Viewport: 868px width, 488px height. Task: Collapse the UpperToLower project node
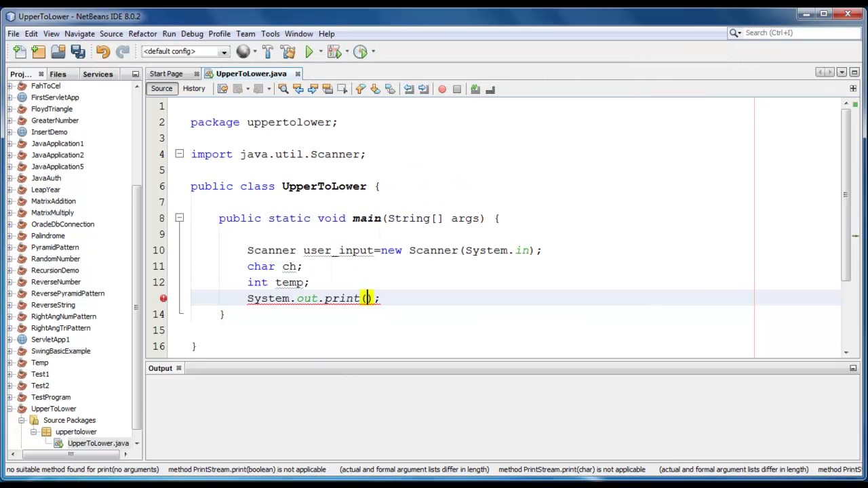[x=10, y=409]
